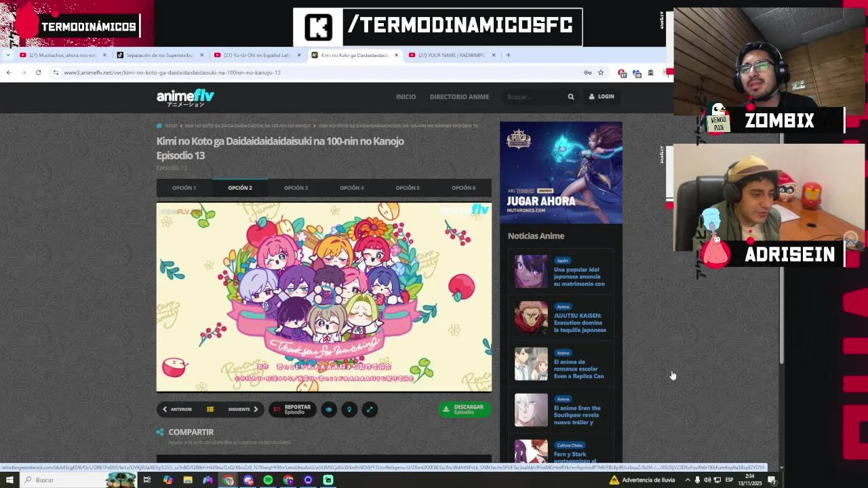Open the blue extension icon with badge
Image resolution: width=868 pixels, height=488 pixels.
[x=636, y=73]
